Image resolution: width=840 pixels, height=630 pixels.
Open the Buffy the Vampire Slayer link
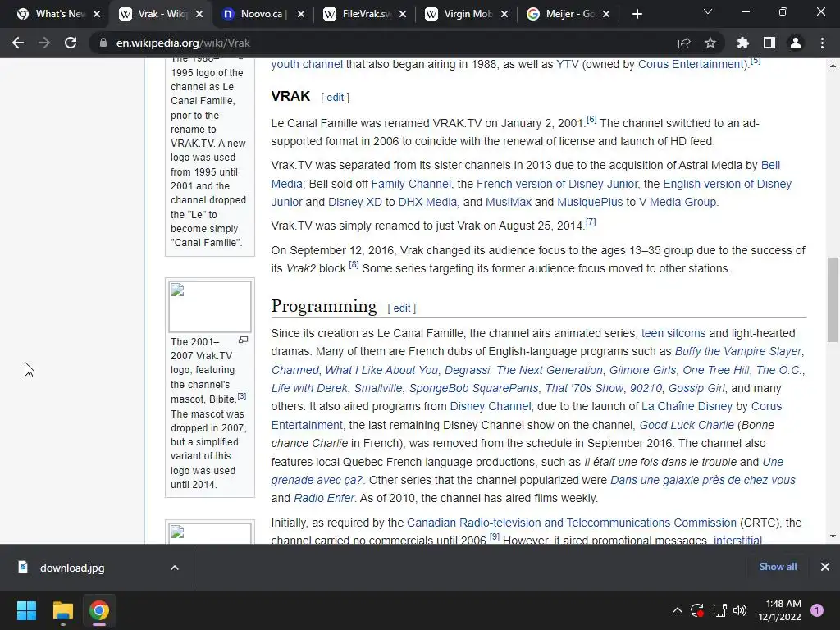tap(737, 351)
